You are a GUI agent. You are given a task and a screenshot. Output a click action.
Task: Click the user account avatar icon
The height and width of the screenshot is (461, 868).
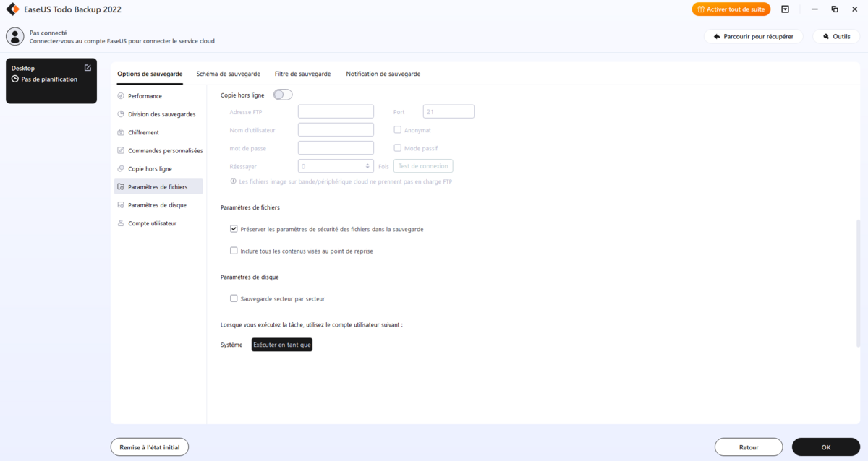tap(15, 37)
